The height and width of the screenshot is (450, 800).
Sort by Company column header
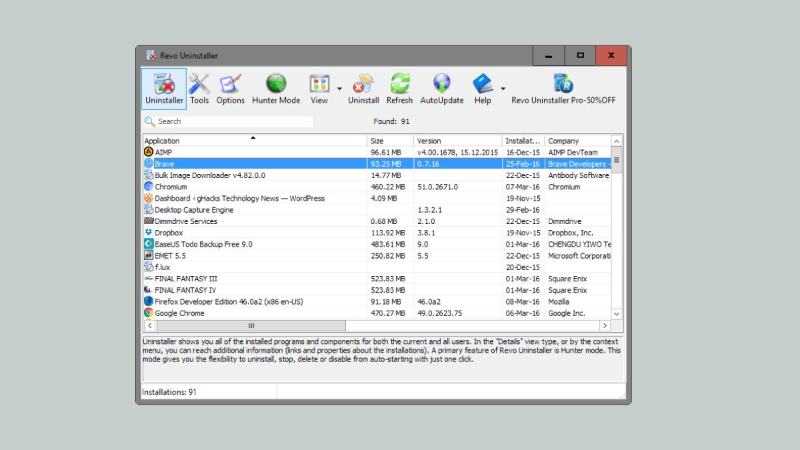pyautogui.click(x=578, y=141)
